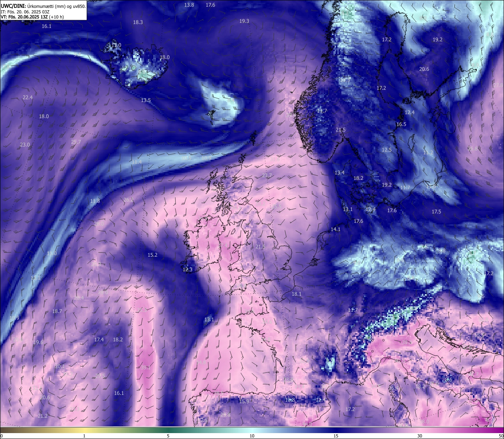Select the 23.0 value label

point(25,144)
